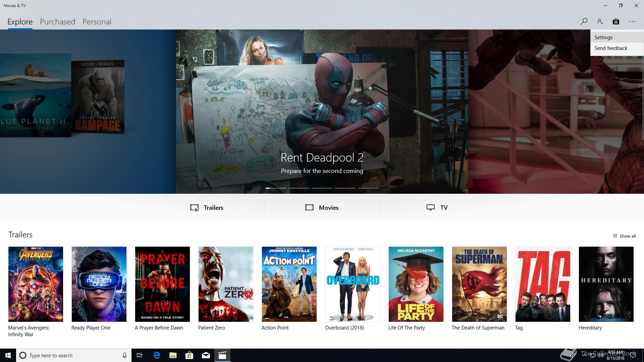Click 'Hereditary' title text
The height and width of the screenshot is (362, 644).
click(590, 328)
